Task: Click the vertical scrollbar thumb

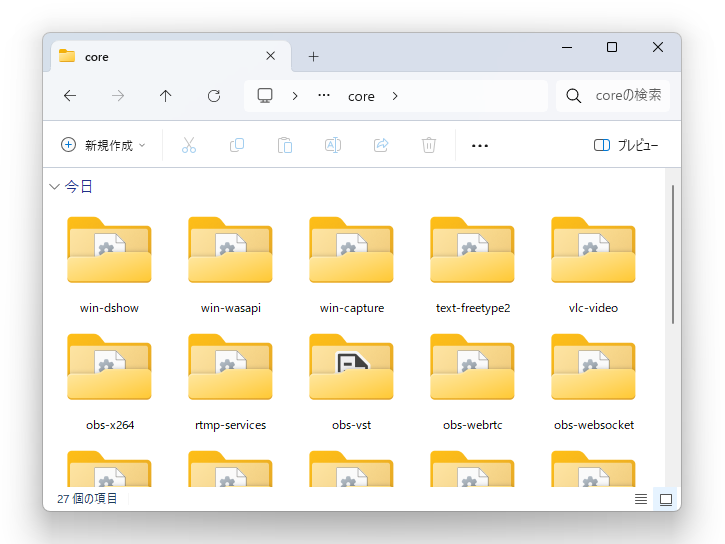Action: tap(673, 254)
